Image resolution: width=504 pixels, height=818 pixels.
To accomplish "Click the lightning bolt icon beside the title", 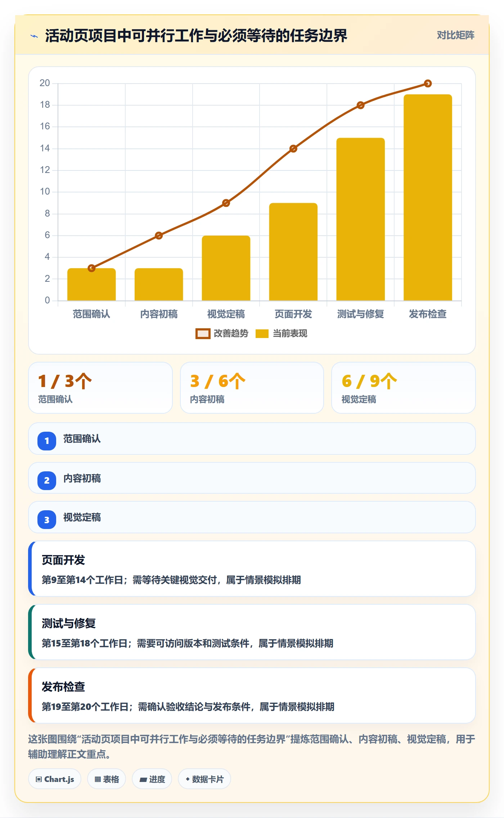I will (x=34, y=36).
